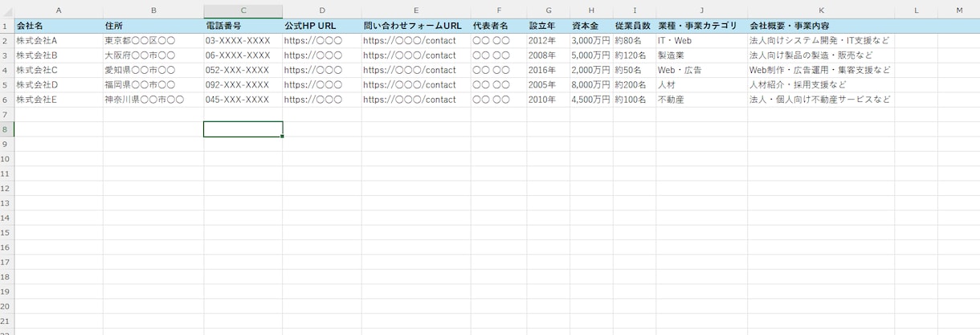Select the cell 2010年

549,100
